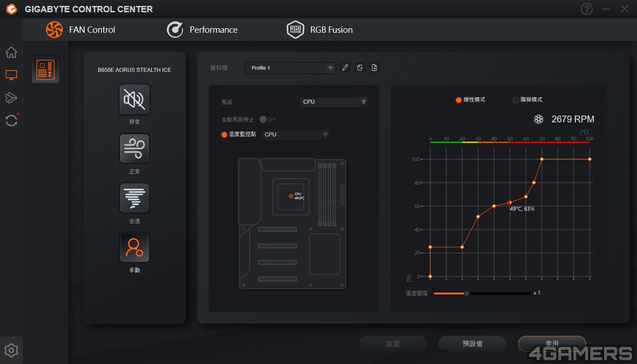This screenshot has width=637, height=364.
Task: Go to the Home sidebar icon
Action: tap(11, 52)
